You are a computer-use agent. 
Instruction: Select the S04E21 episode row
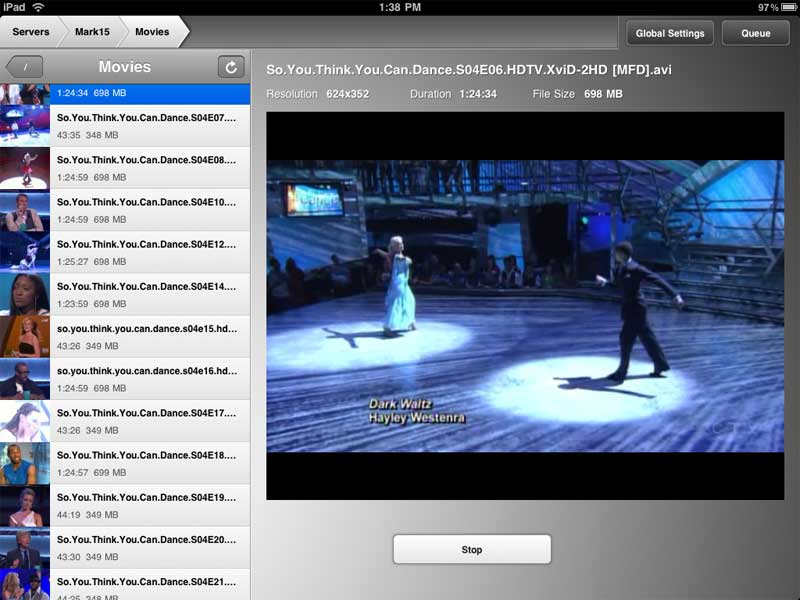[125, 585]
